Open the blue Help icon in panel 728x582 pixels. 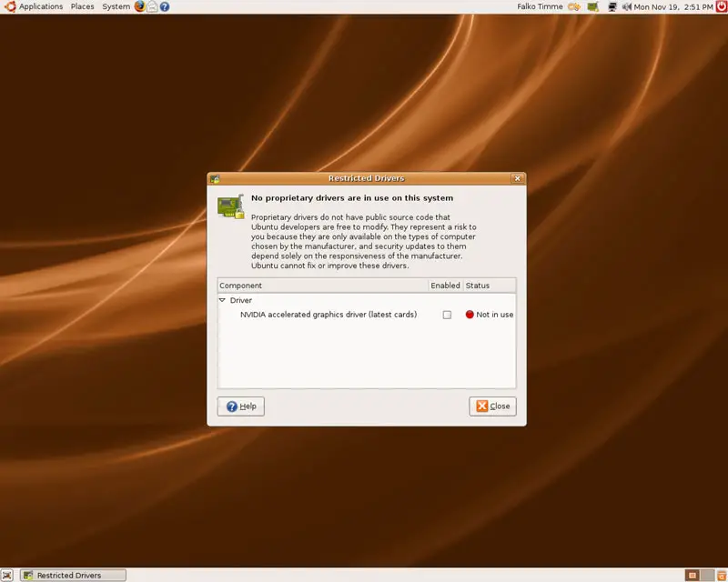(165, 6)
